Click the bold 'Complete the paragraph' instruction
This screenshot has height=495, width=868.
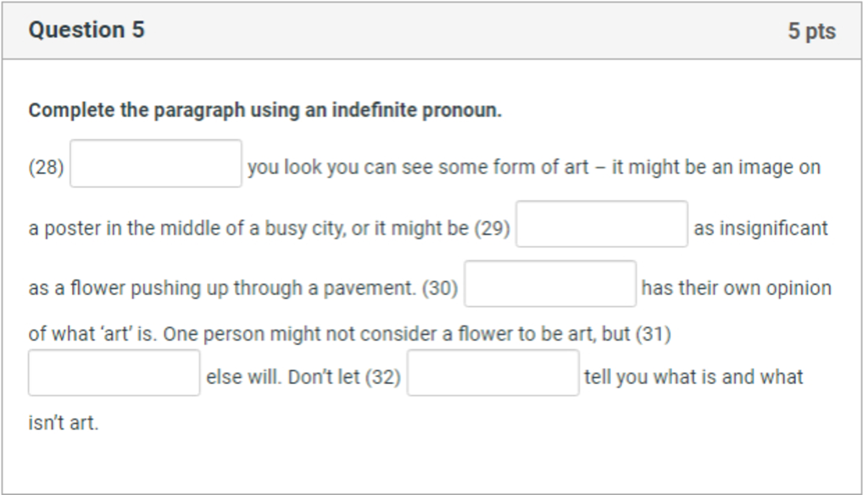coord(265,110)
